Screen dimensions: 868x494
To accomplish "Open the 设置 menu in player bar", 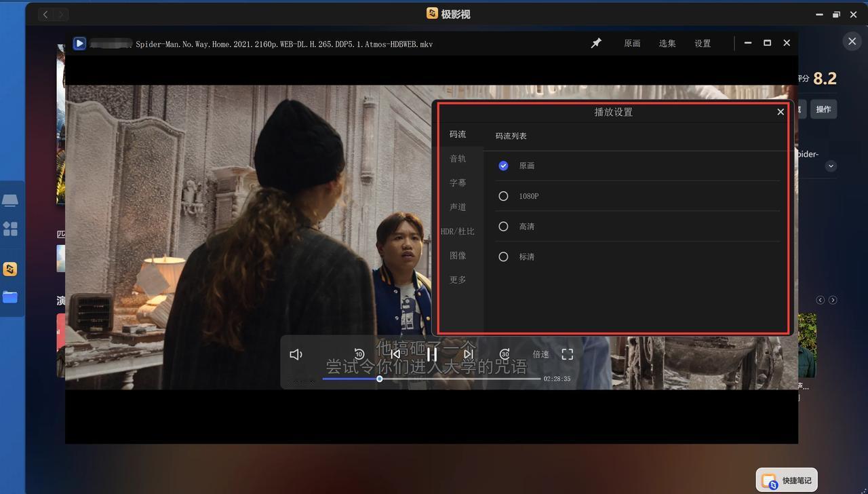I will (703, 43).
